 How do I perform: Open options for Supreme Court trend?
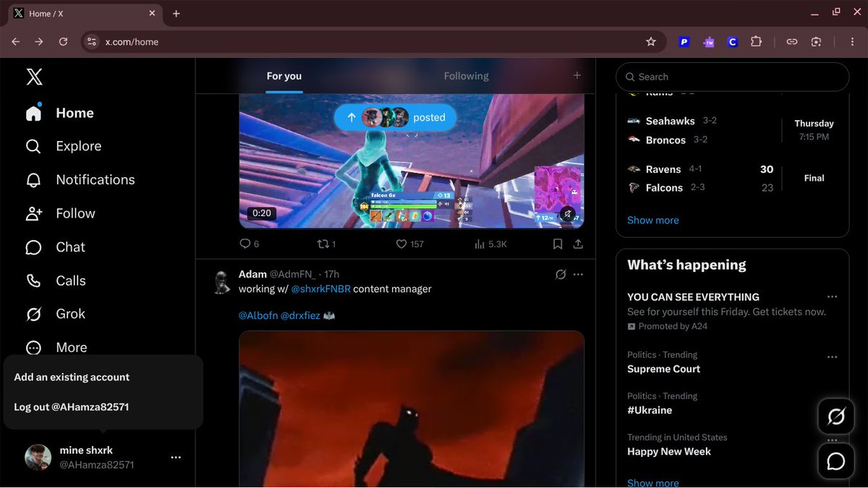pyautogui.click(x=833, y=357)
